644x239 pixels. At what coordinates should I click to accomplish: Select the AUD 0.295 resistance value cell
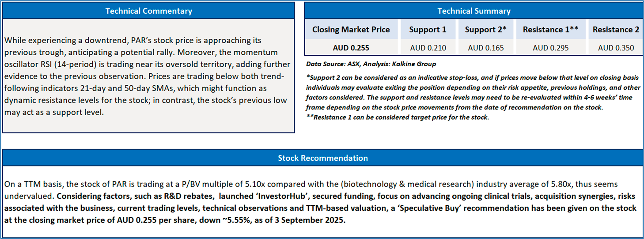(551, 48)
